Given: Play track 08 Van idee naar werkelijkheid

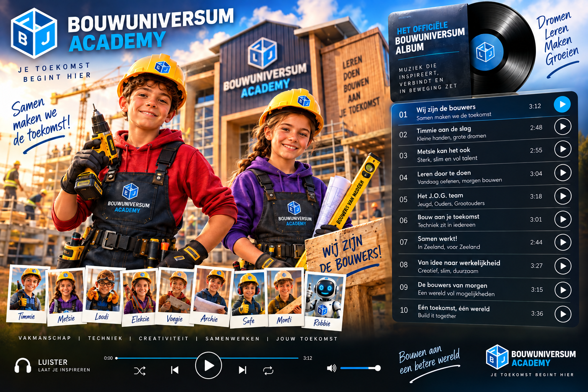Looking at the screenshot, I should [563, 266].
